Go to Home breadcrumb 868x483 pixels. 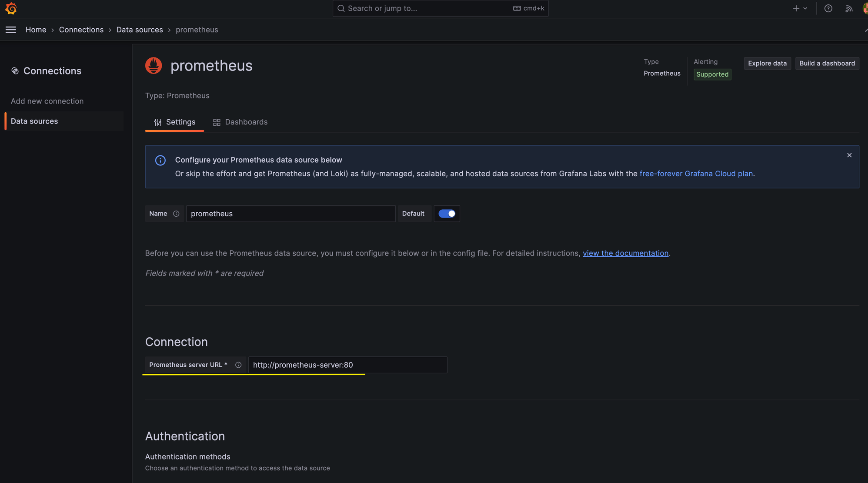pos(36,30)
